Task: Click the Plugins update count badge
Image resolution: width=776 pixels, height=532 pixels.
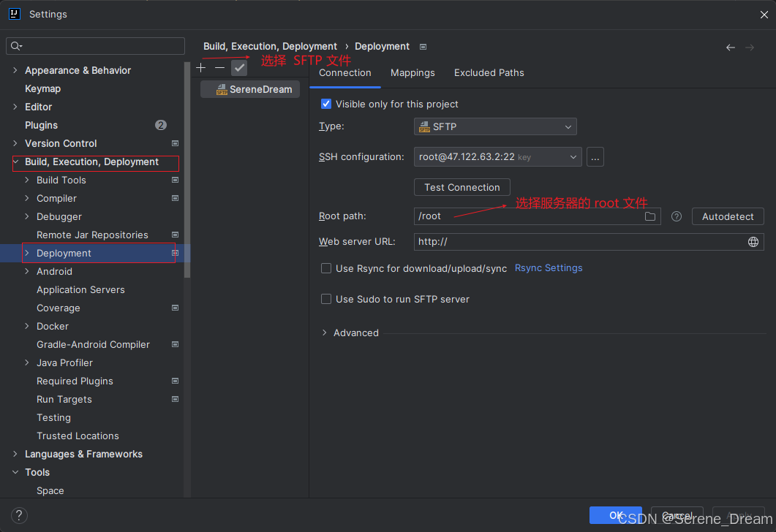Action: point(160,125)
